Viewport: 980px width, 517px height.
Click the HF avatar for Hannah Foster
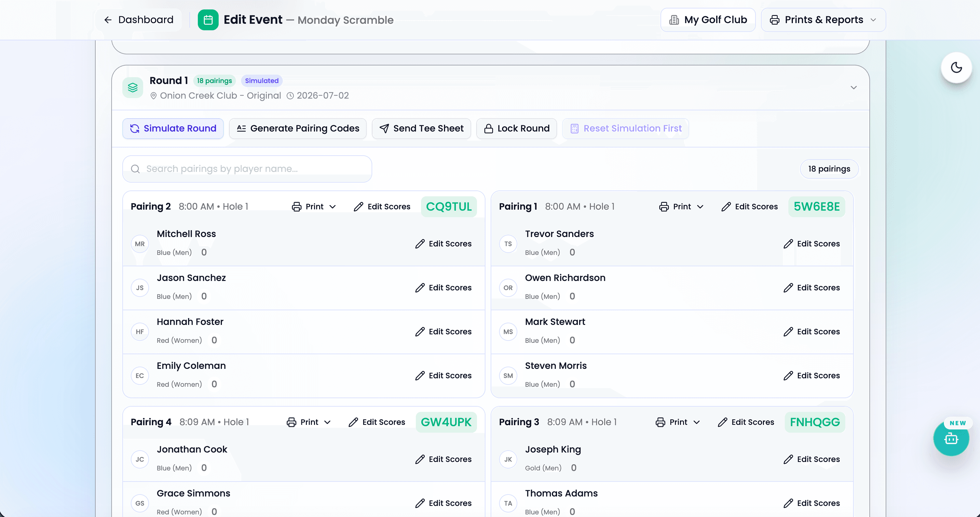tap(140, 332)
